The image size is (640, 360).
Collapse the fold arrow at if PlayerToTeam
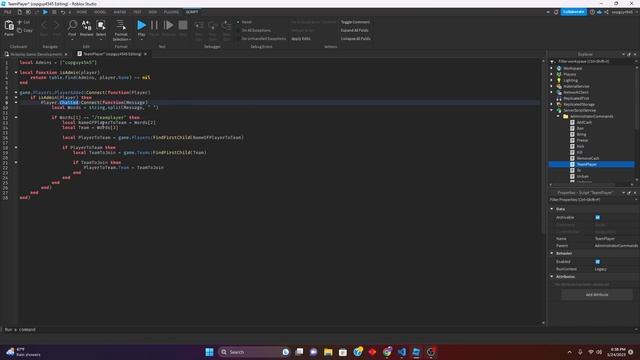coord(16,147)
